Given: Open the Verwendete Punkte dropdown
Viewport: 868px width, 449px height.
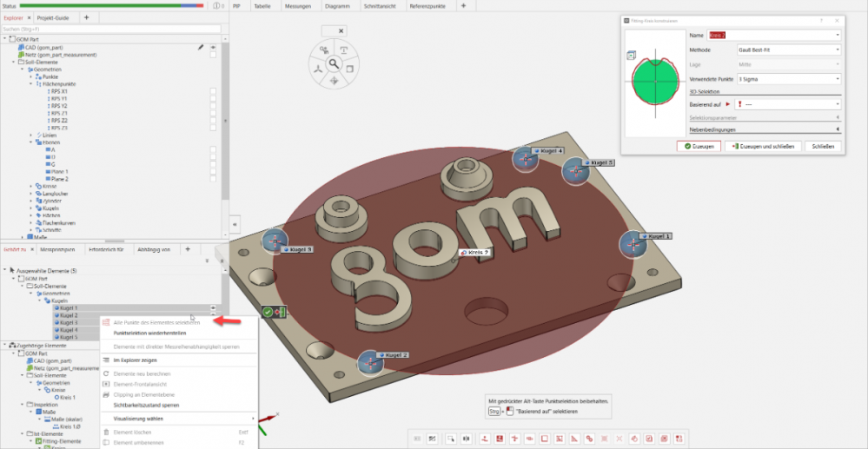Looking at the screenshot, I should click(x=788, y=78).
